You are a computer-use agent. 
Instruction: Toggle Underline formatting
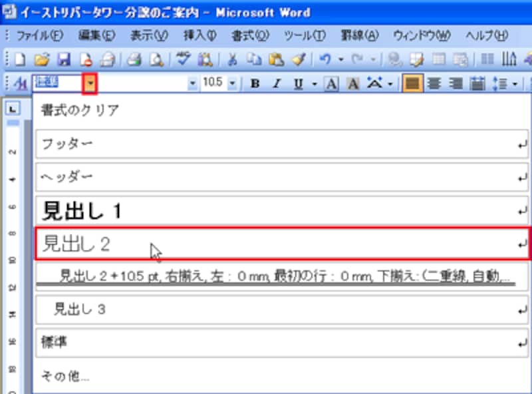[297, 84]
